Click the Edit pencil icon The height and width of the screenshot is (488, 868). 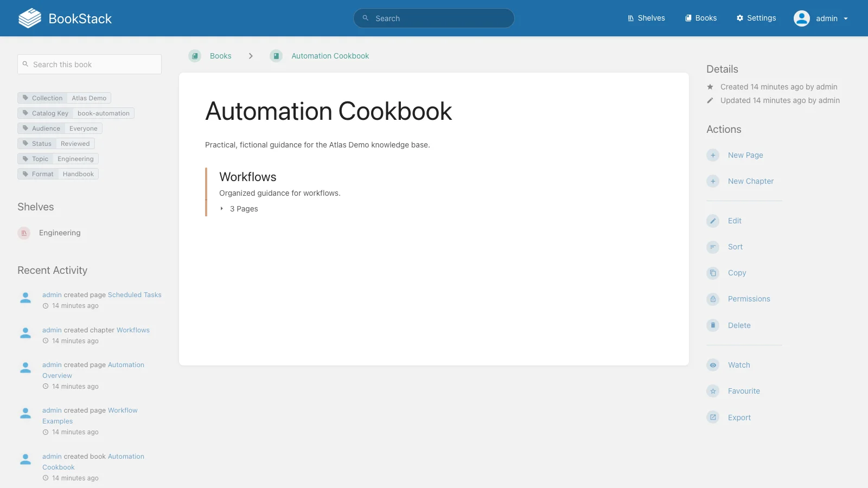point(713,221)
